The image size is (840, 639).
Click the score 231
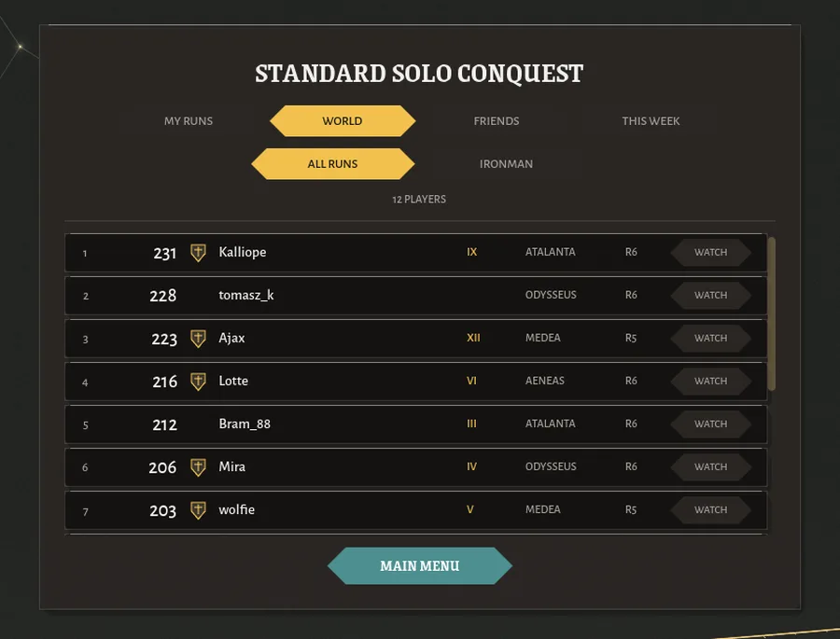tap(164, 253)
